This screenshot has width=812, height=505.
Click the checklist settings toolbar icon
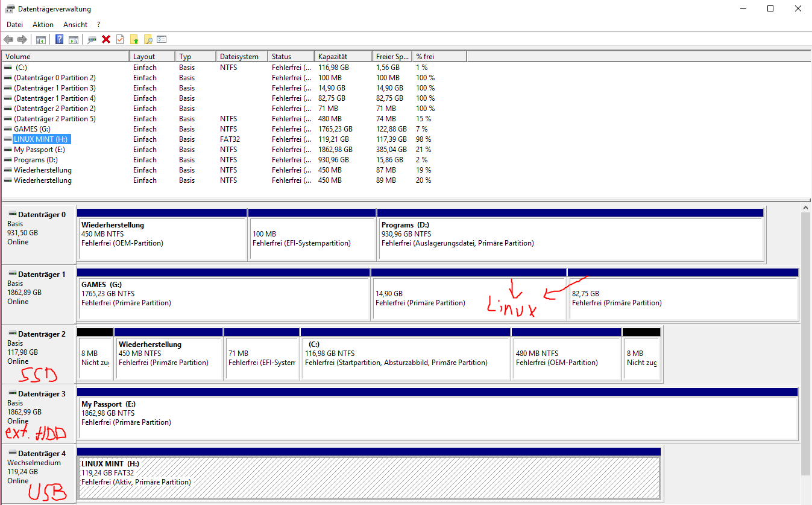coord(162,39)
